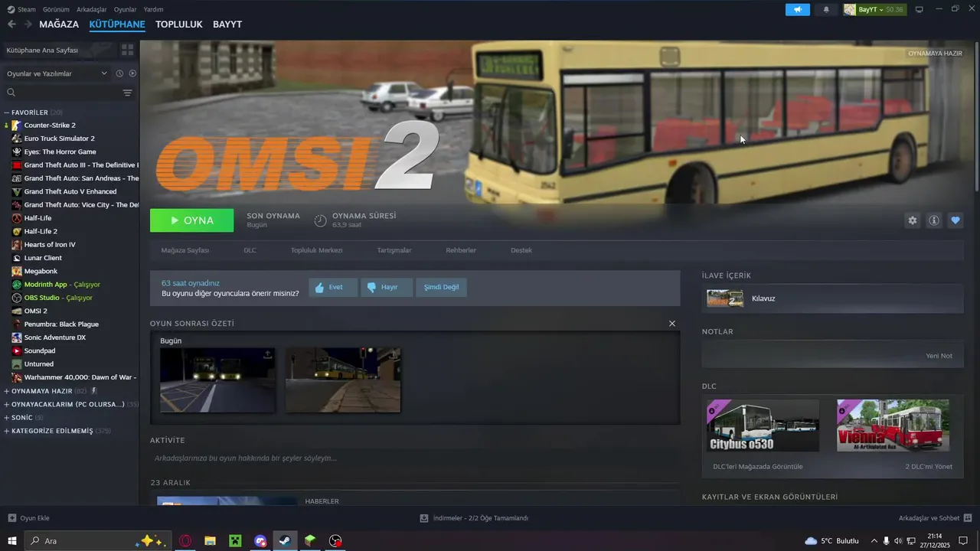Open Arkadaşlar ve Sohbet panel
This screenshot has height=551, width=980.
coord(936,518)
